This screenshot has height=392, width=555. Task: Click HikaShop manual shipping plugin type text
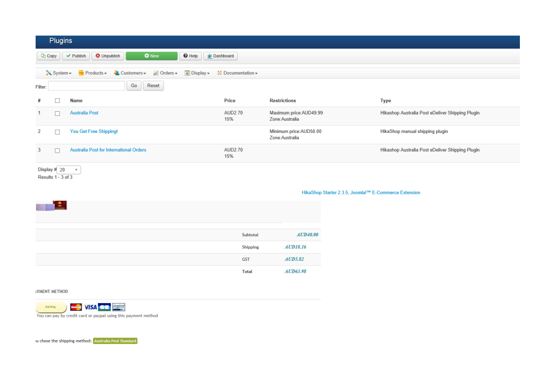tap(414, 131)
